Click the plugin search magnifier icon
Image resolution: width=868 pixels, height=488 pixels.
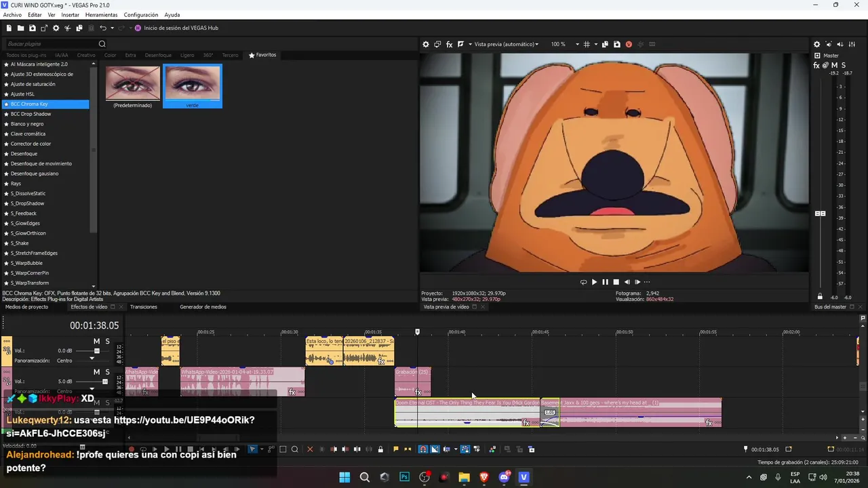[x=102, y=44]
